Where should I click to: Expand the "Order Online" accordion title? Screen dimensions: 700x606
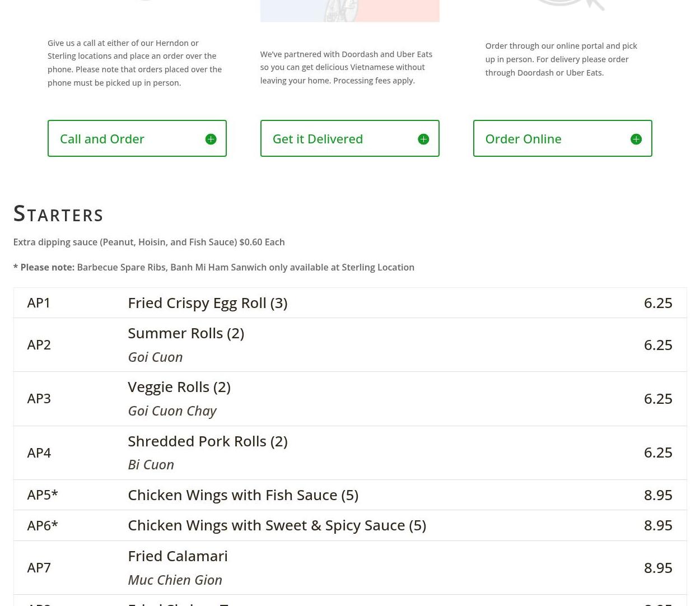[523, 138]
